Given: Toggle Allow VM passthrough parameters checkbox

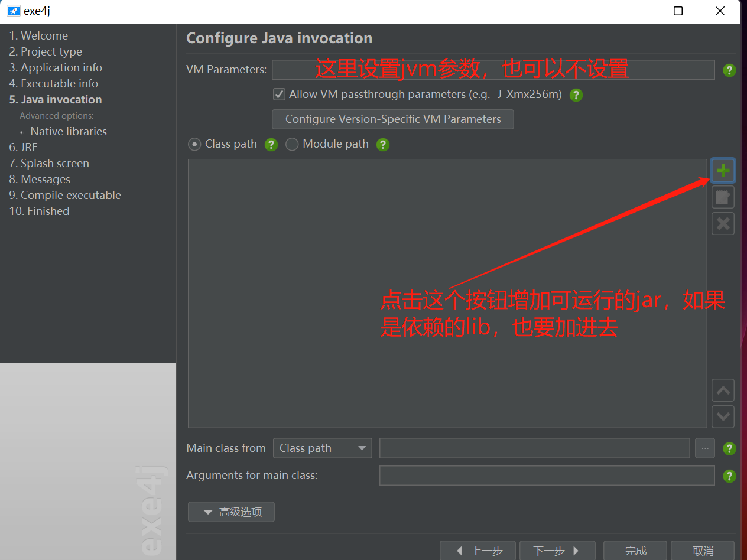Looking at the screenshot, I should (279, 94).
